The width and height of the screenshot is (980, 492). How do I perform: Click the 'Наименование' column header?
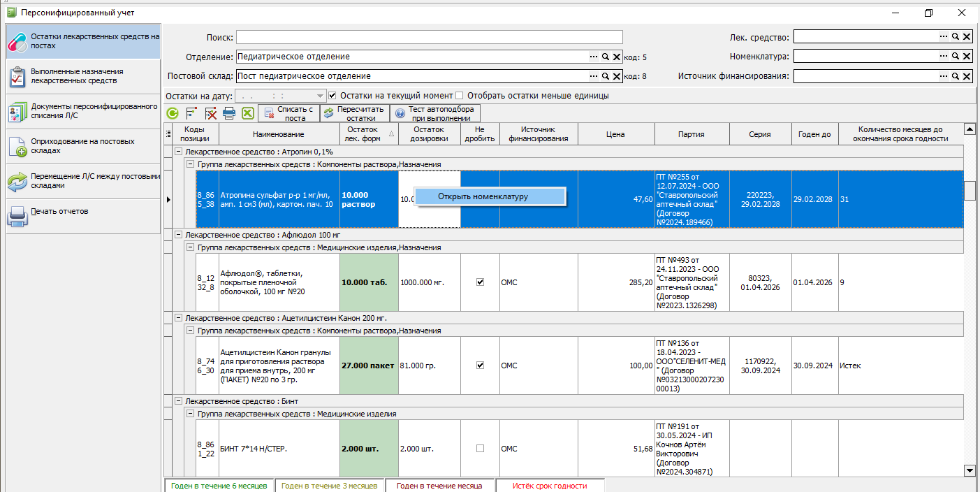279,134
